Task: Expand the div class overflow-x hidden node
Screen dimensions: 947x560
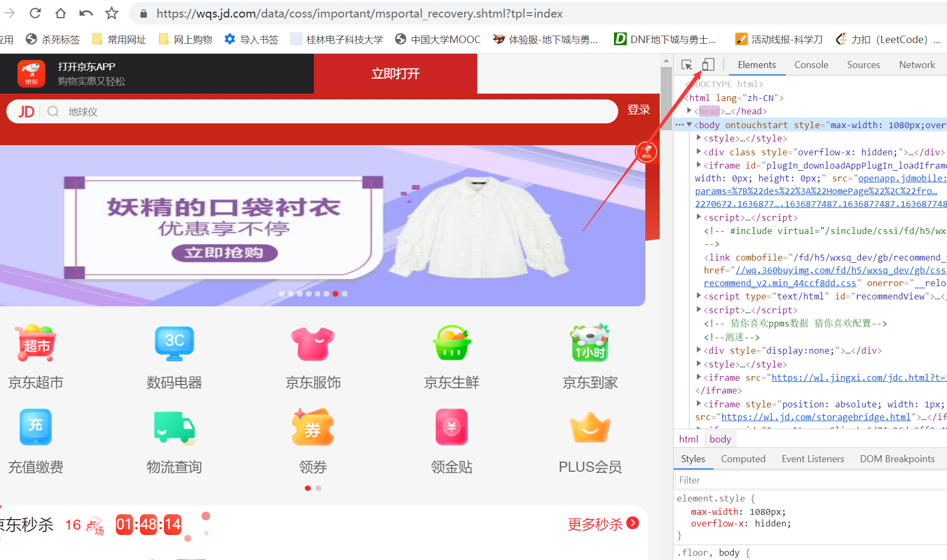Action: click(x=699, y=152)
